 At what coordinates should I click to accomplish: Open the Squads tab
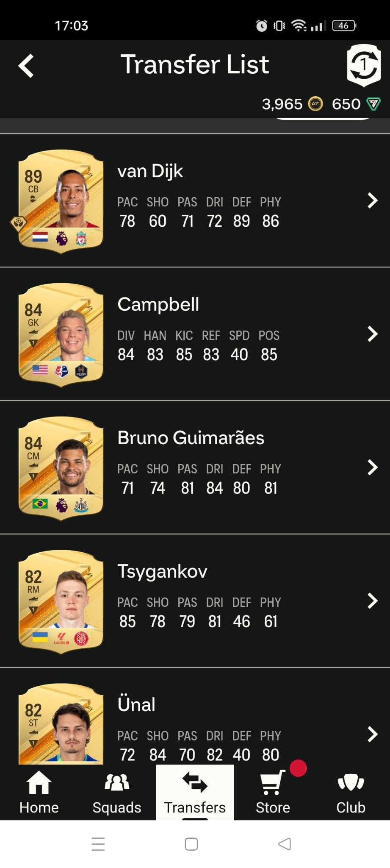117,792
